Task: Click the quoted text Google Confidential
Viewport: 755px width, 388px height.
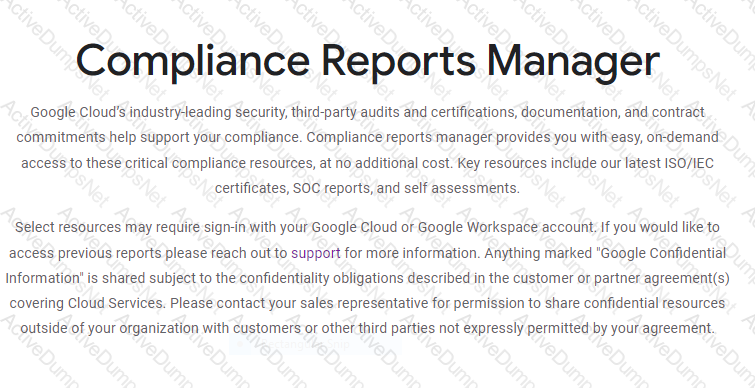Action: pos(661,253)
